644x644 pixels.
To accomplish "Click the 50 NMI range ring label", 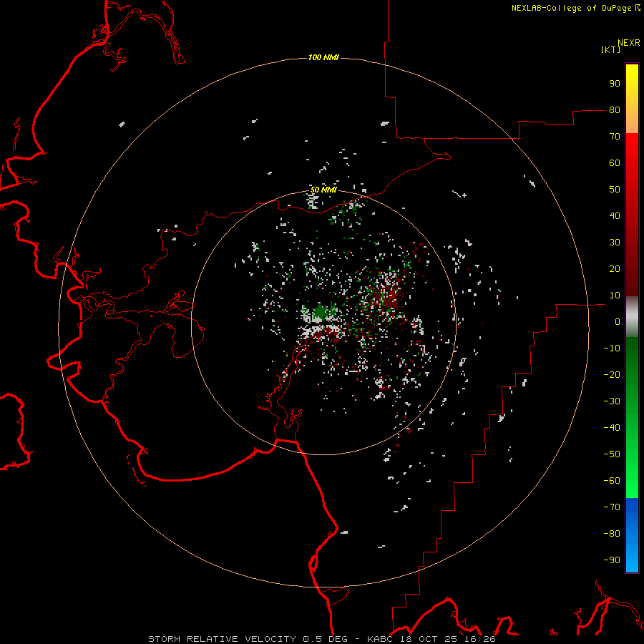I will pos(323,190).
